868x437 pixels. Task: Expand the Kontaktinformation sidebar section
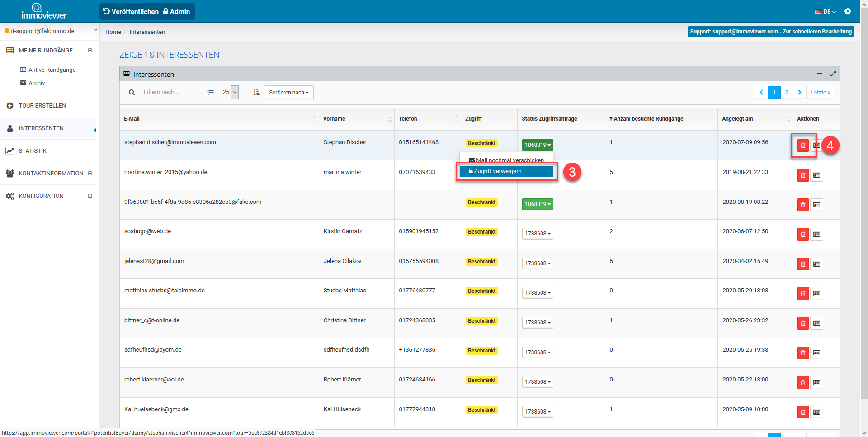click(90, 174)
